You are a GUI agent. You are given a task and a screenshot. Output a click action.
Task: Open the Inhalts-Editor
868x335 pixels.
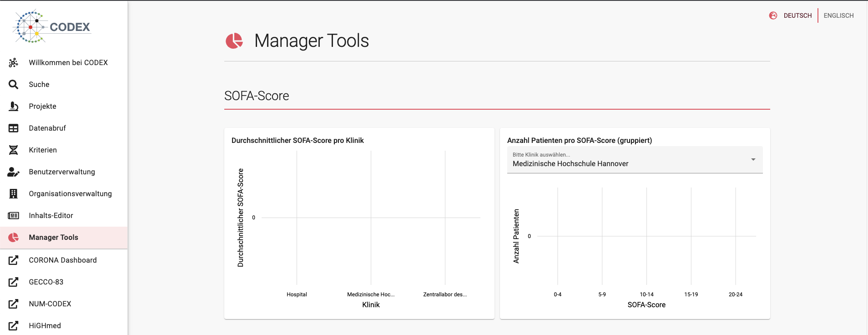click(64, 216)
